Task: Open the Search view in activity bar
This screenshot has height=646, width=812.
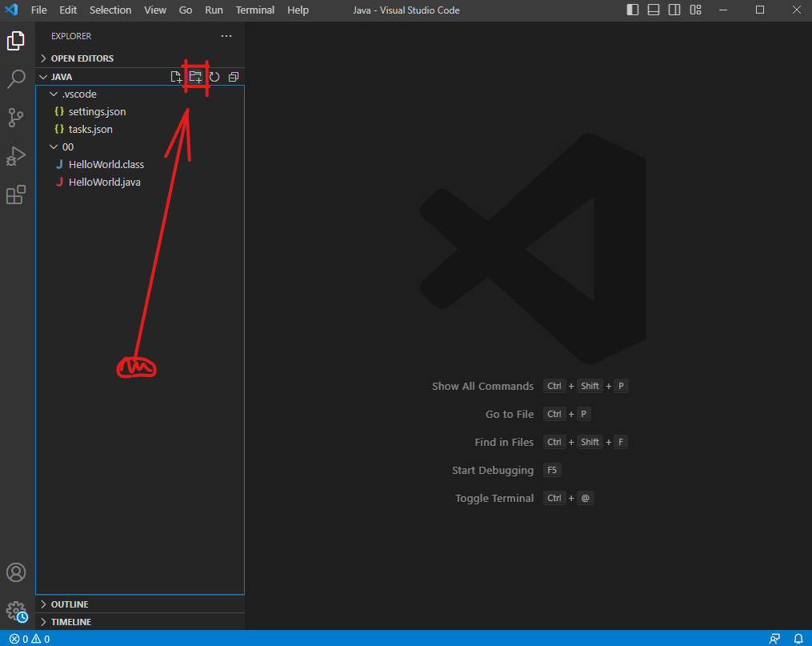Action: click(16, 79)
